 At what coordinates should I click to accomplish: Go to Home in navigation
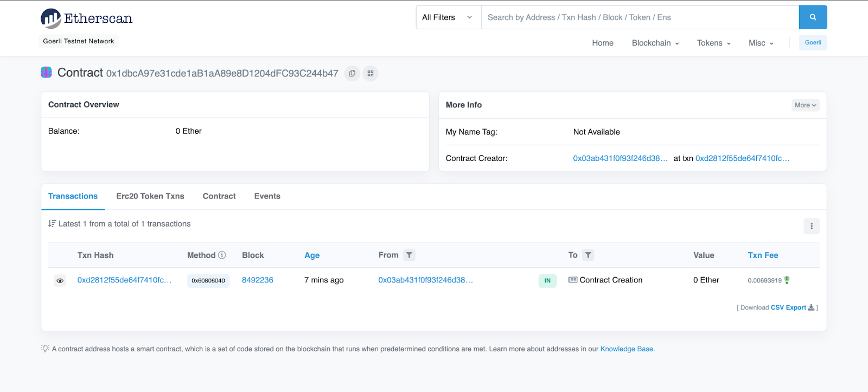pyautogui.click(x=603, y=43)
